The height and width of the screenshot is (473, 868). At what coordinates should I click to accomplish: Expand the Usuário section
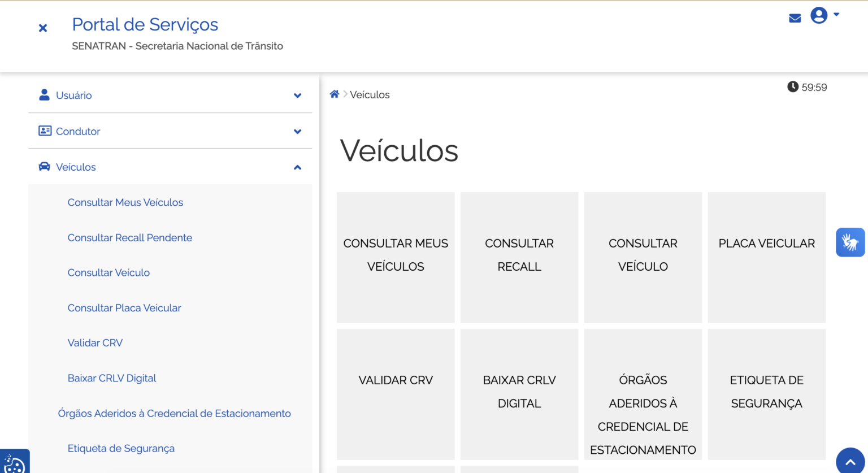click(297, 96)
